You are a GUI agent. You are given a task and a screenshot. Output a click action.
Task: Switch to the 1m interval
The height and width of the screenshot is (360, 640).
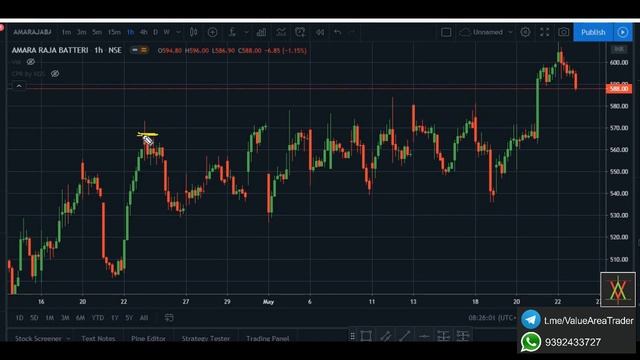click(66, 32)
